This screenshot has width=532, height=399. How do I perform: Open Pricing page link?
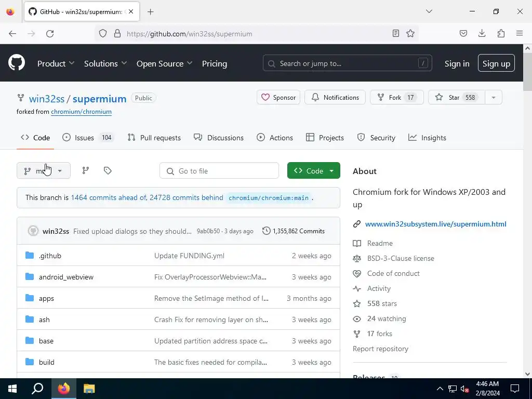click(x=215, y=63)
